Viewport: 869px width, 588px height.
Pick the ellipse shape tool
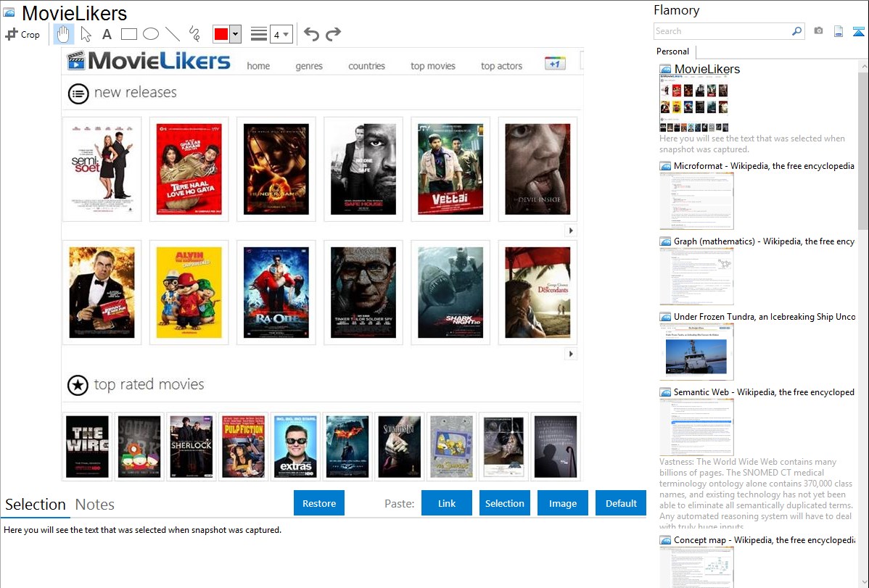(151, 34)
